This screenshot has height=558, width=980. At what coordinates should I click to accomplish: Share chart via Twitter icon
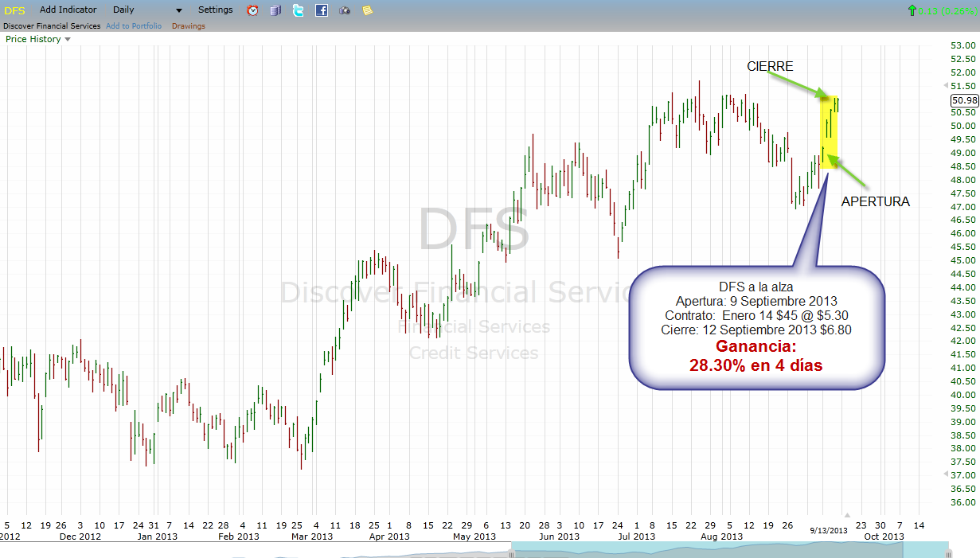pos(299,10)
